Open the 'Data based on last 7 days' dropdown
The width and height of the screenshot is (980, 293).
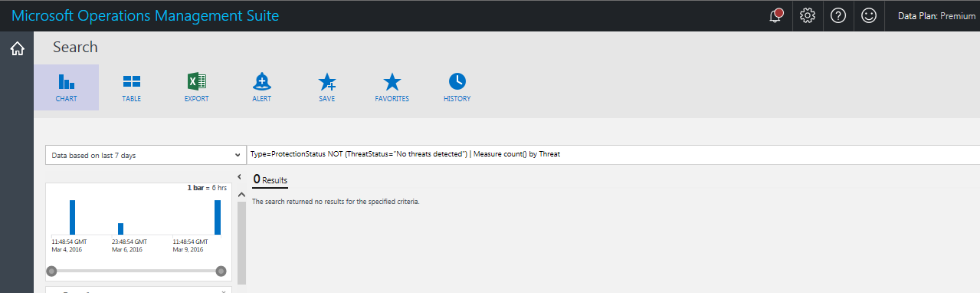145,155
